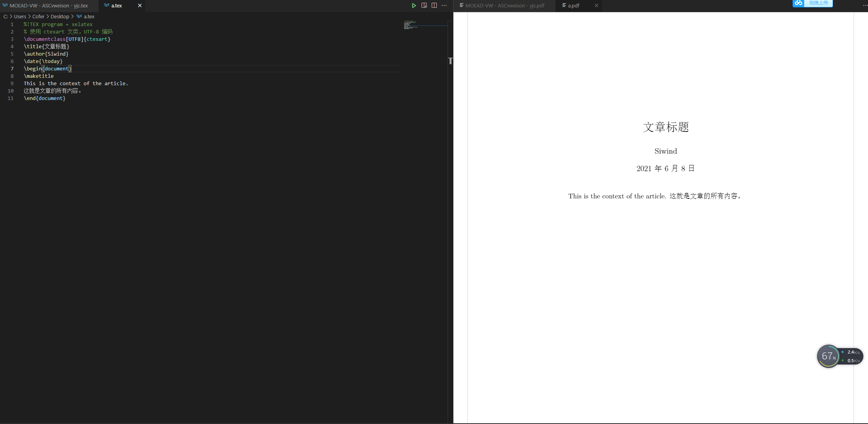Image resolution: width=868 pixels, height=424 pixels.
Task: Click the editor minimap code preview
Action: coord(410,25)
